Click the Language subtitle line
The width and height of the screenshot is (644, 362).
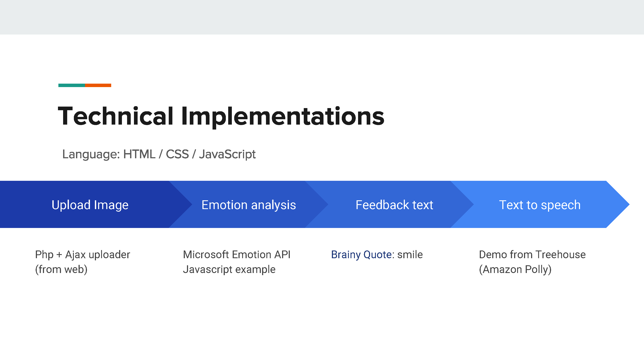pos(159,154)
